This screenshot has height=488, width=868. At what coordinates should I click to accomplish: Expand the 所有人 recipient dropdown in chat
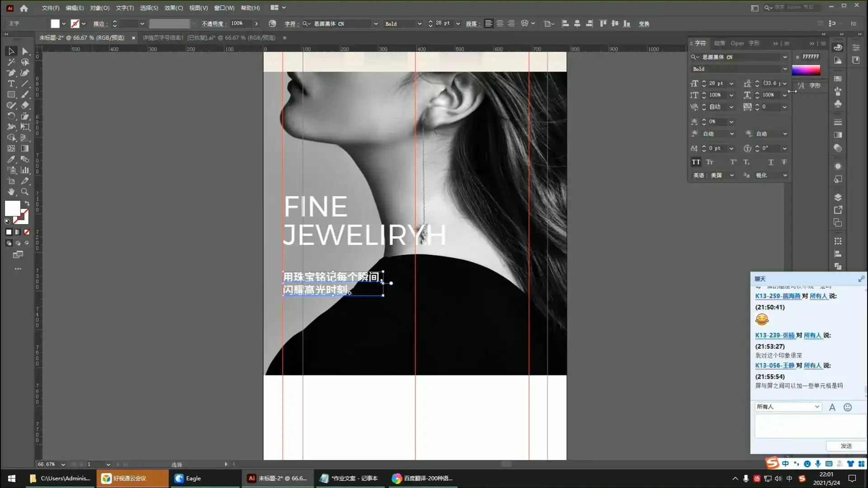click(817, 407)
